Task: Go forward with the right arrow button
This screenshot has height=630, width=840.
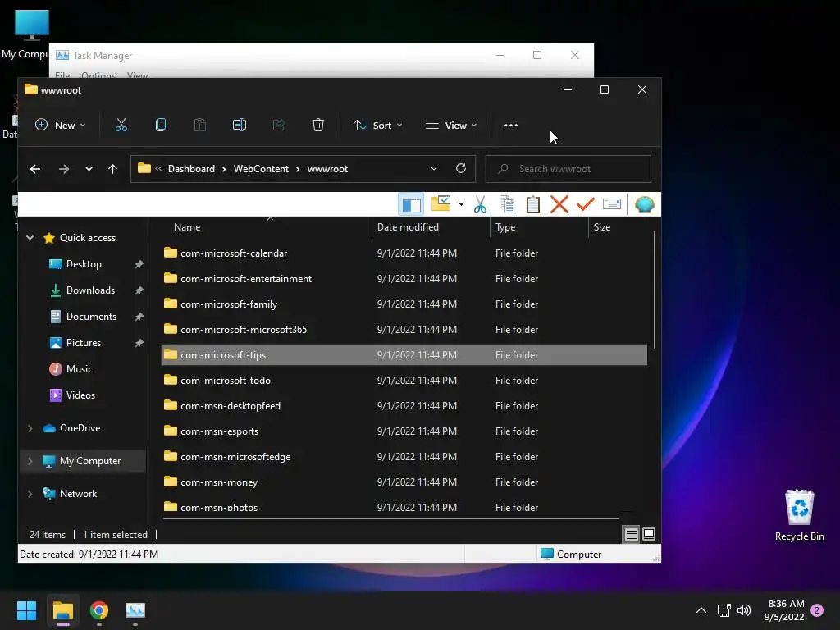Action: point(64,169)
